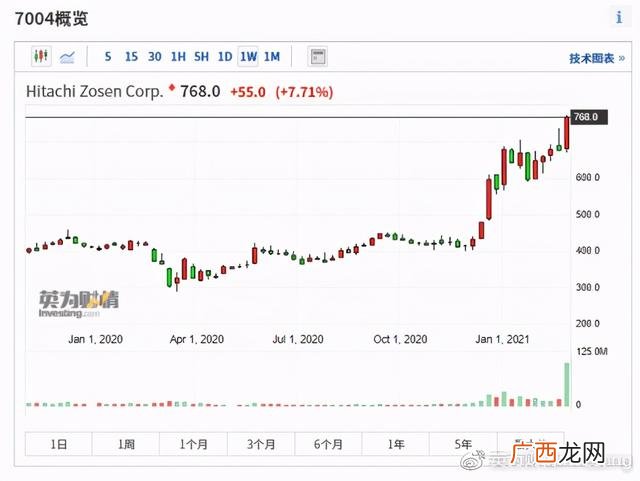
Task: Click the Jul 1, 2020 axis label
Action: (298, 339)
